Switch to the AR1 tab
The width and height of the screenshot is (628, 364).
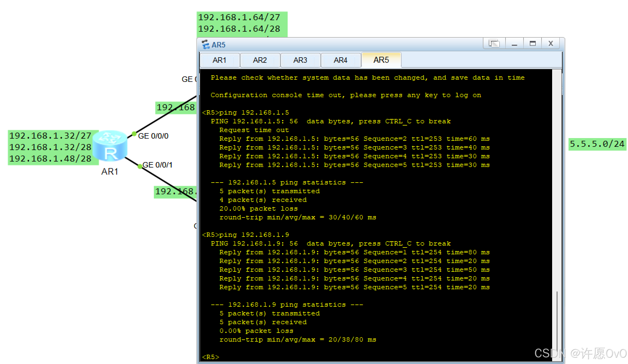[219, 60]
